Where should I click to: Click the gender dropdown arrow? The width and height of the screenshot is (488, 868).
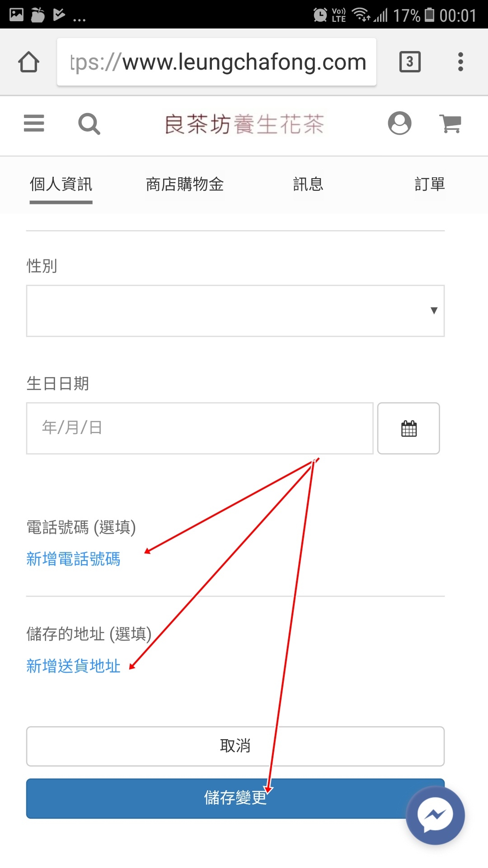pos(434,311)
